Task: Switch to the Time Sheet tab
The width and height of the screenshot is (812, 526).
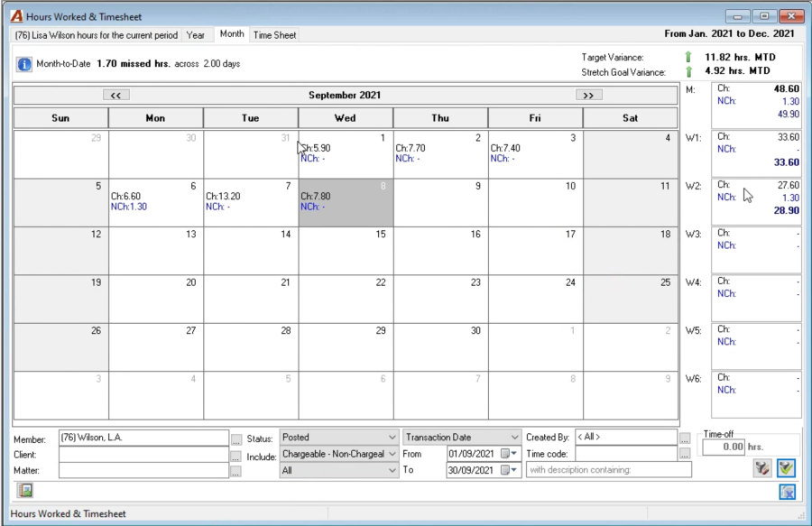Action: 275,35
